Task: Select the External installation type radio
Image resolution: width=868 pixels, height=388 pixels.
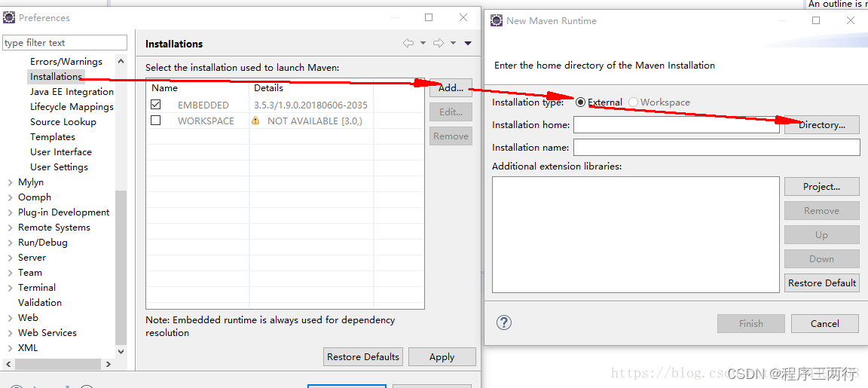Action: click(580, 102)
